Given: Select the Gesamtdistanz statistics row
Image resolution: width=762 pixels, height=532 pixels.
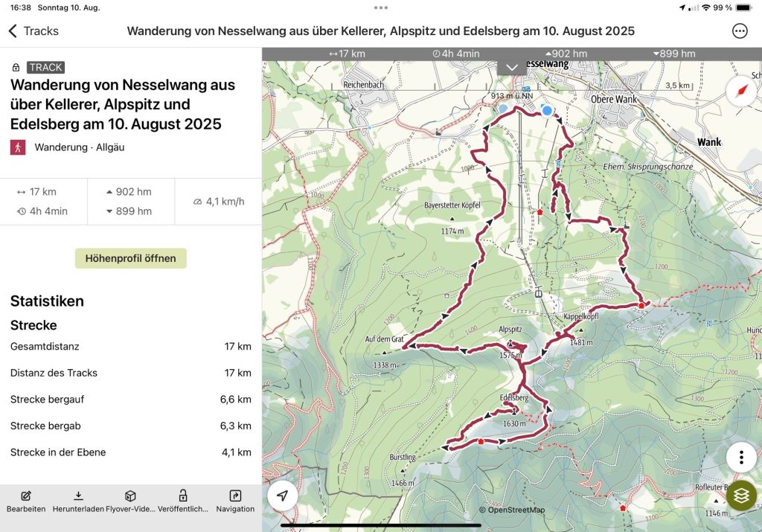Looking at the screenshot, I should [x=131, y=347].
